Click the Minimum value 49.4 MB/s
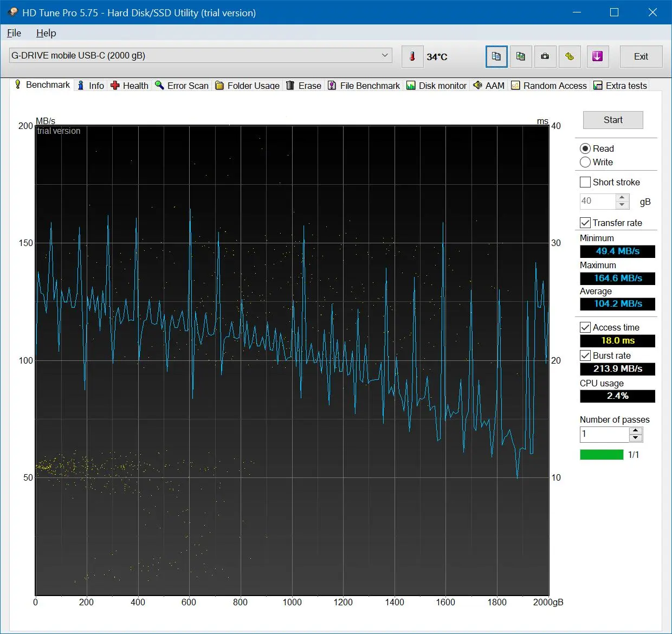The height and width of the screenshot is (634, 672). tap(617, 251)
